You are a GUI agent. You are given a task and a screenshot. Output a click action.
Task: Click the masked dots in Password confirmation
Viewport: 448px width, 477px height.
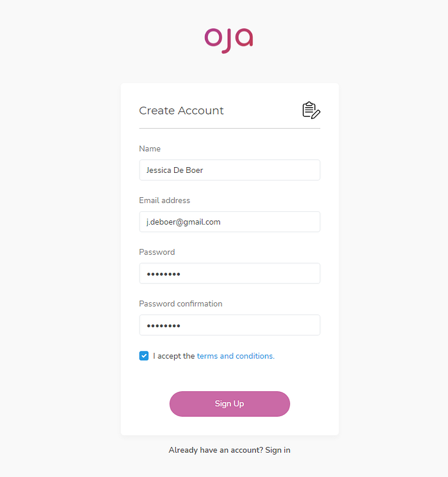point(163,326)
